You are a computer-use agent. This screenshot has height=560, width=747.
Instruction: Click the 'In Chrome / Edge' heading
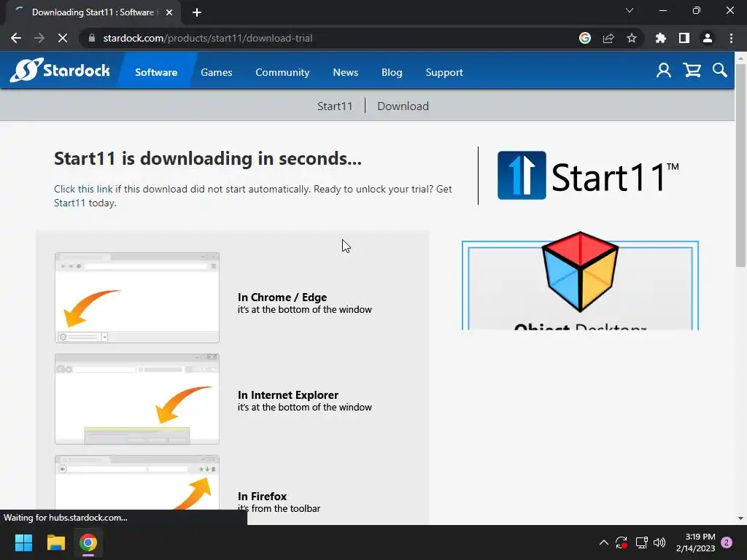[x=282, y=297]
